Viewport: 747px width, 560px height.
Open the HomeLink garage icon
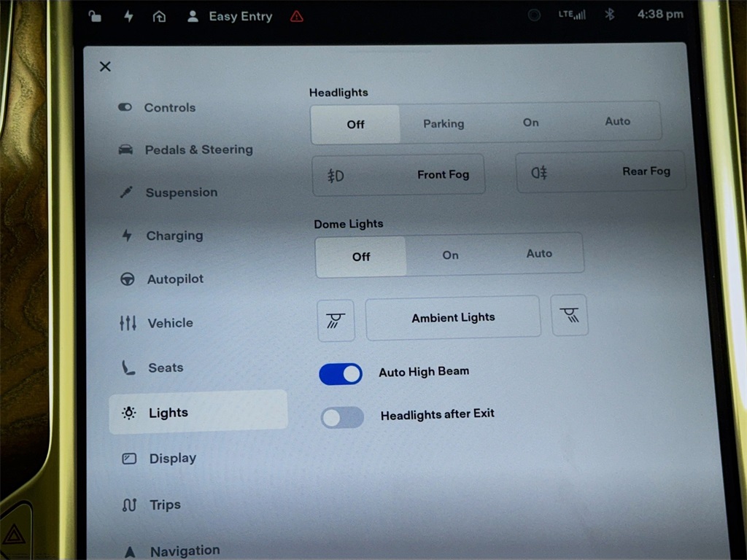[x=159, y=16]
